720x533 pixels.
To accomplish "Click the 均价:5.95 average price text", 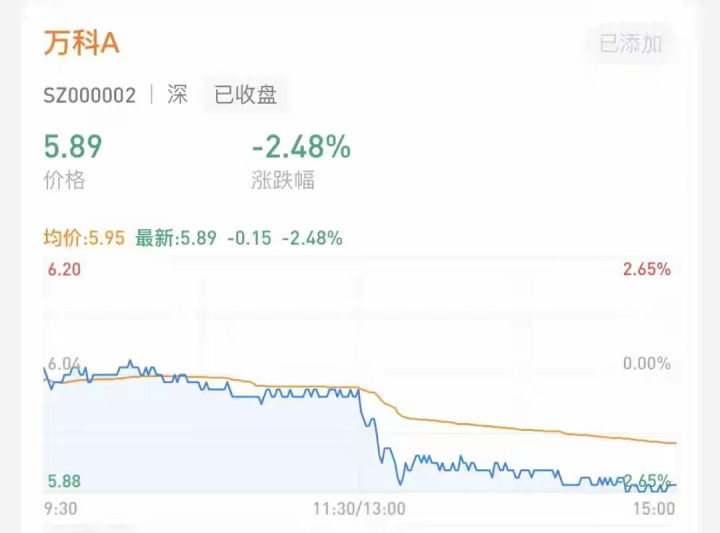I will (84, 238).
